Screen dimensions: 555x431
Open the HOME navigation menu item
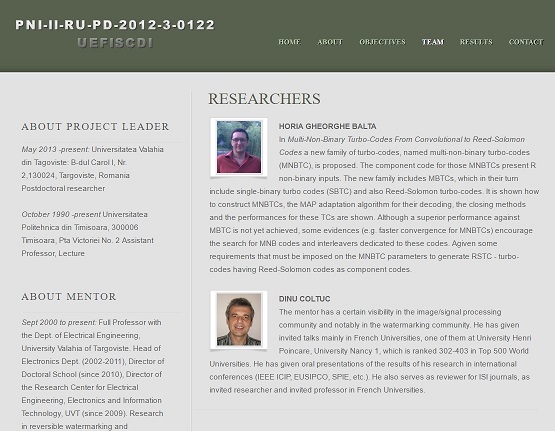coord(289,42)
